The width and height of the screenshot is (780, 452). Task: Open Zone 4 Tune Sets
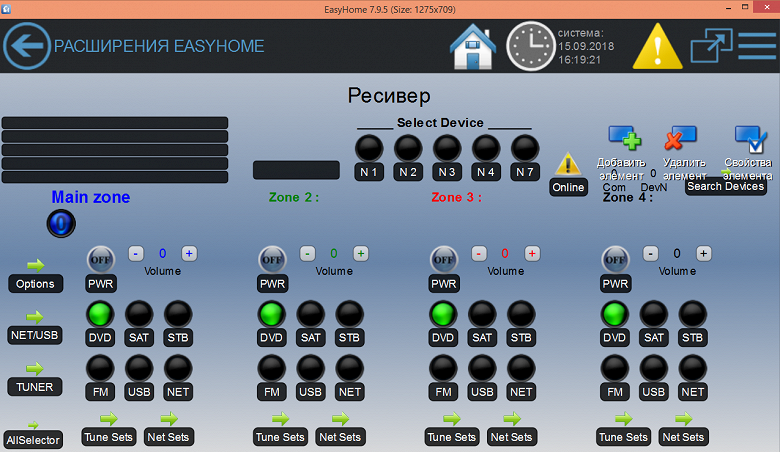623,437
